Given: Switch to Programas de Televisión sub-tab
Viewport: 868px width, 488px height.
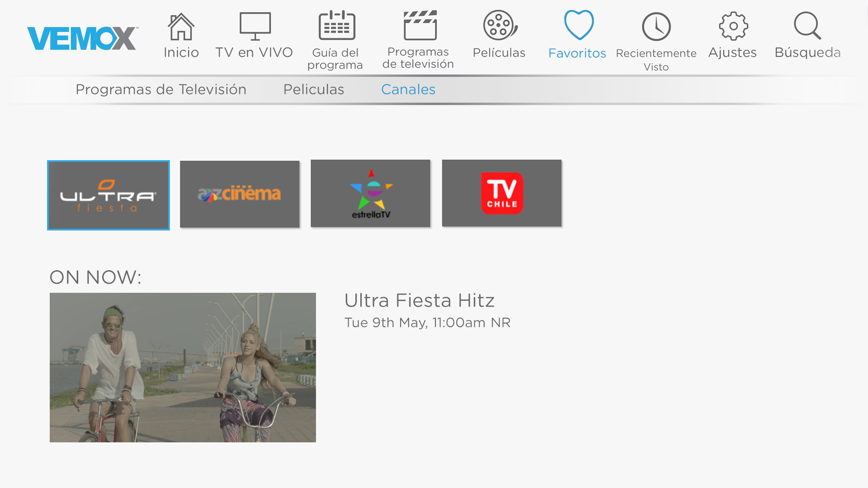Looking at the screenshot, I should 161,89.
